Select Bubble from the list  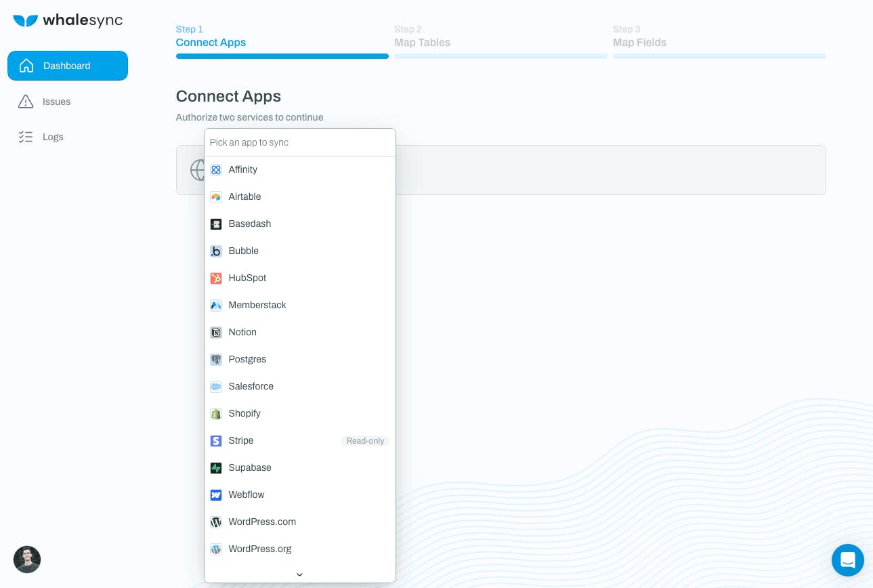tap(300, 251)
